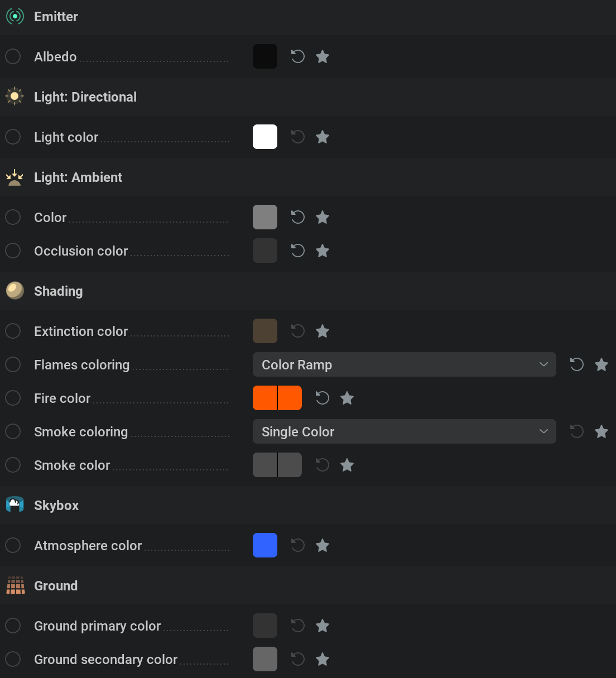Click the orange Fire color swatch
Image resolution: width=616 pixels, height=678 pixels.
coord(277,398)
